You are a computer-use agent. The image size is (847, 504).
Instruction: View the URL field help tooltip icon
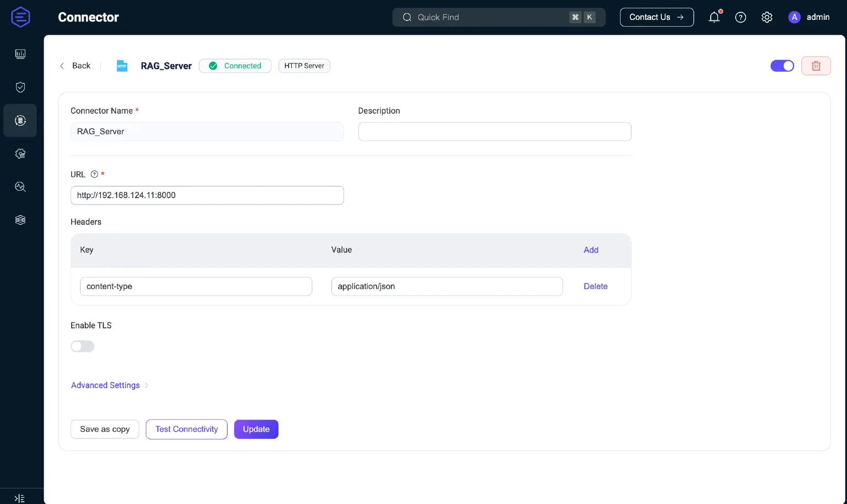94,174
